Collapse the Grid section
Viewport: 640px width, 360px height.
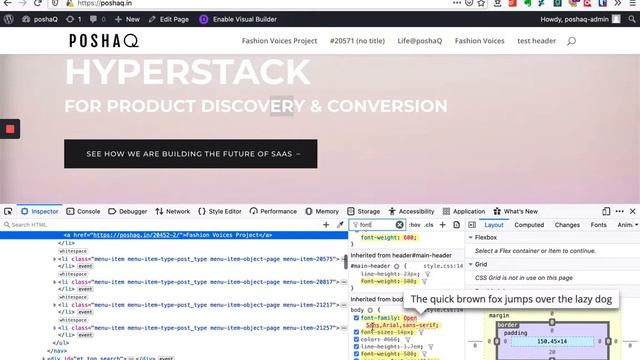pyautogui.click(x=471, y=264)
